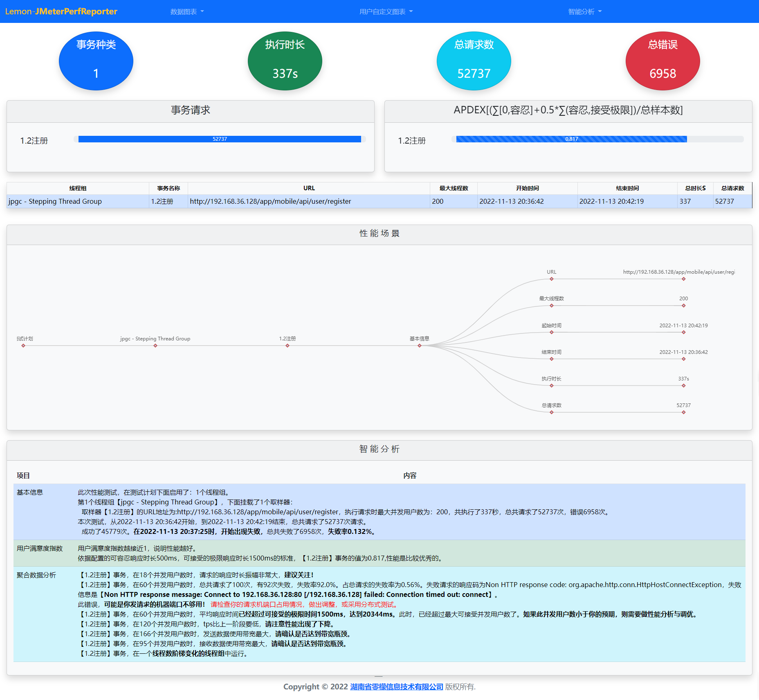759x700 pixels.
Task: Click the 聚合数据分析 row in analysis table
Action: (x=379, y=614)
